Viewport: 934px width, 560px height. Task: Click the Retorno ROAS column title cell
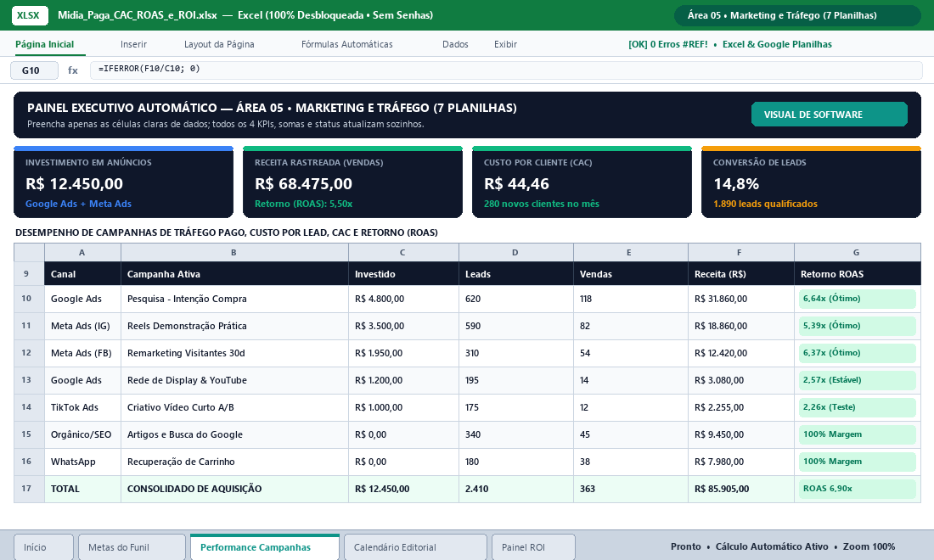click(858, 274)
